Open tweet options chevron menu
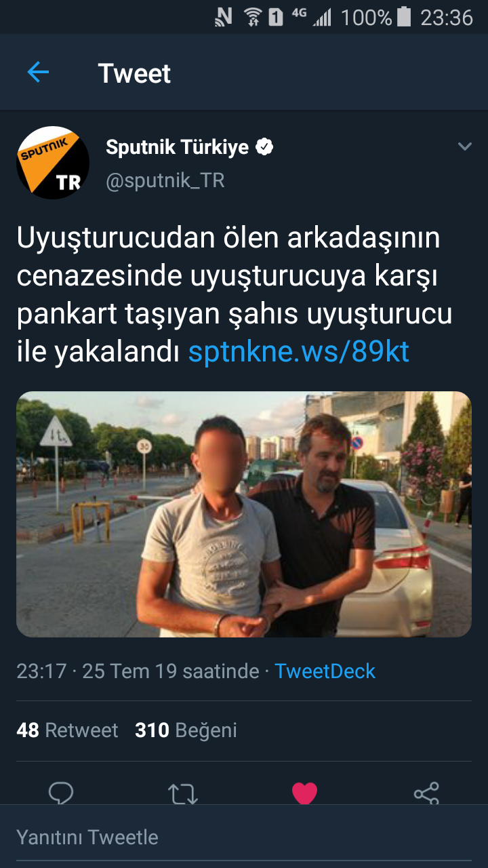 (464, 146)
